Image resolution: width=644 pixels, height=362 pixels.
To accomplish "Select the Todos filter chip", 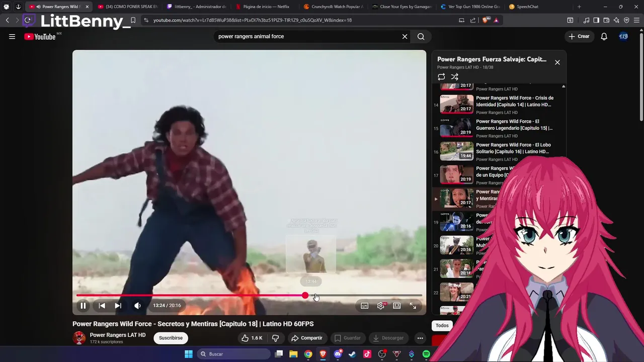I will coord(442,325).
